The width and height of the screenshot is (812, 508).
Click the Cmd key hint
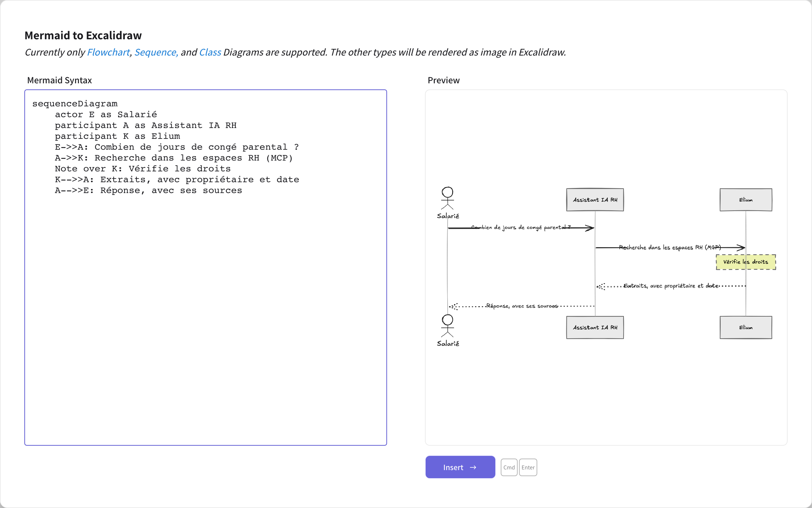click(509, 467)
